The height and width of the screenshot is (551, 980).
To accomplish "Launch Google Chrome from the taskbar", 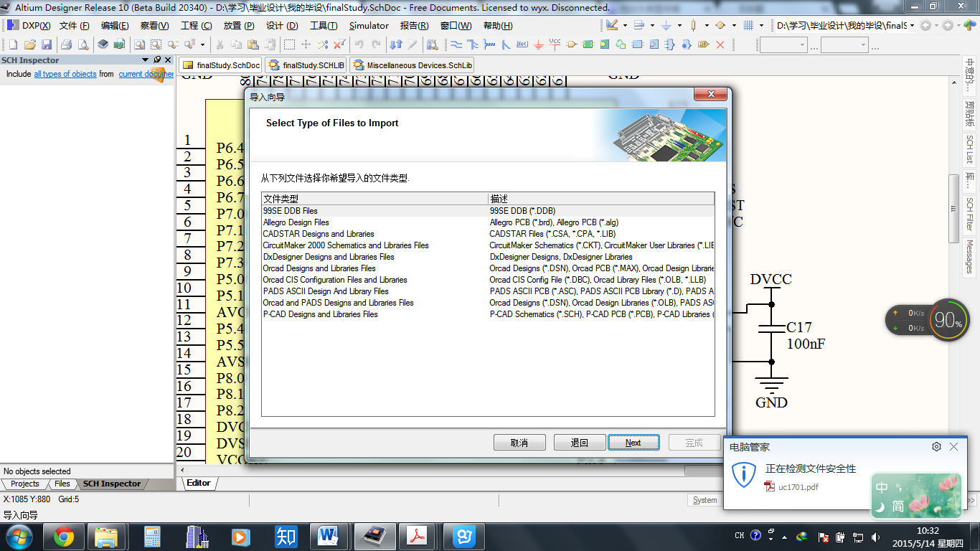I will 63,536.
